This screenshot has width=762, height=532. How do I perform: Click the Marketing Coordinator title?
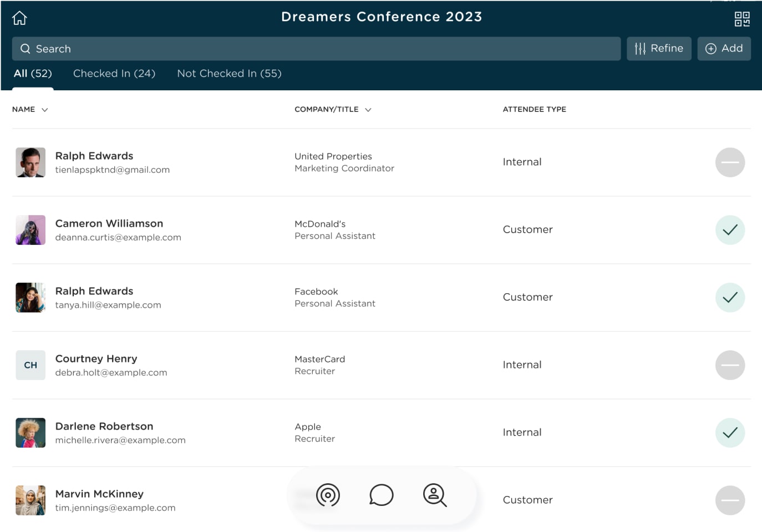click(344, 168)
